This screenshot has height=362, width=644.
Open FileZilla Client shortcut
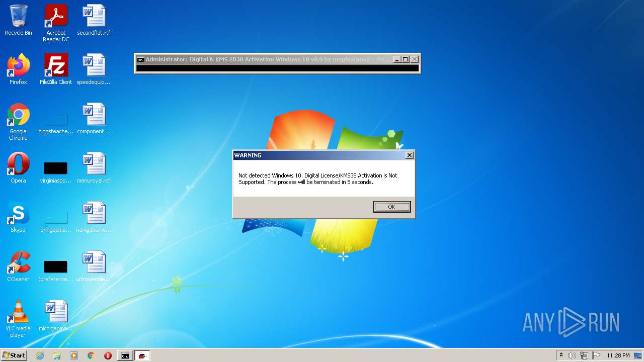(56, 69)
